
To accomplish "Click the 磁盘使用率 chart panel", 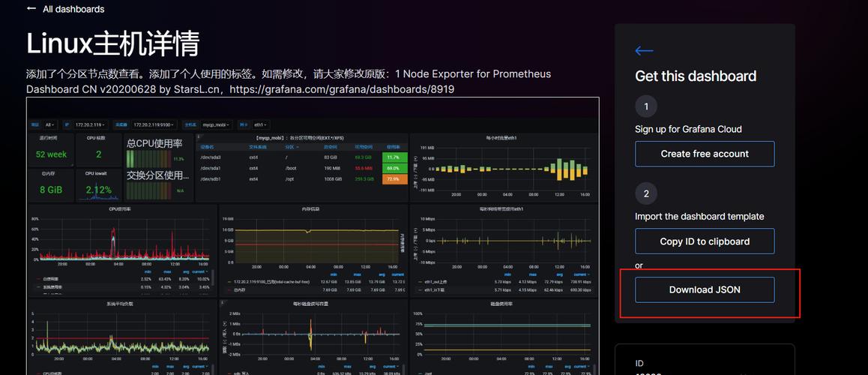I will coord(504,337).
